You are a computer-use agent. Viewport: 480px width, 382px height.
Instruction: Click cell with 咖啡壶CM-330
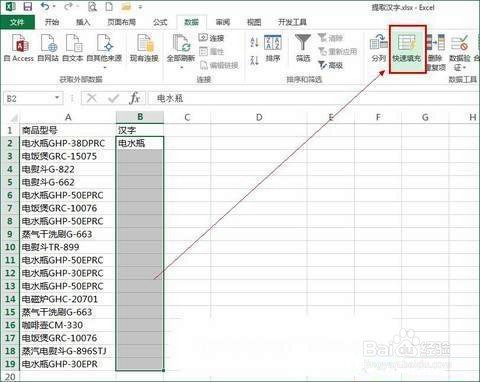point(68,325)
